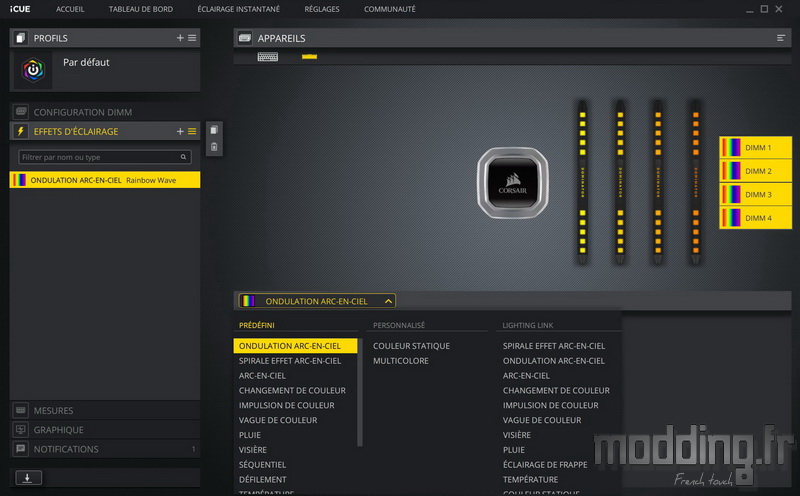The image size is (800, 496).
Task: Select Ondulation arc-en-ciel Rainbow Wave effect row
Action: tap(105, 180)
